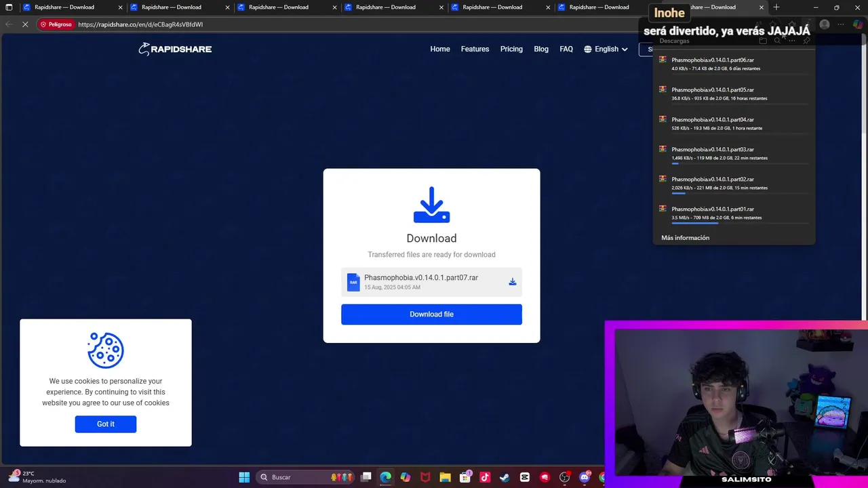Pin the Descargas downloads panel
Image resolution: width=868 pixels, height=488 pixels.
pyautogui.click(x=806, y=41)
